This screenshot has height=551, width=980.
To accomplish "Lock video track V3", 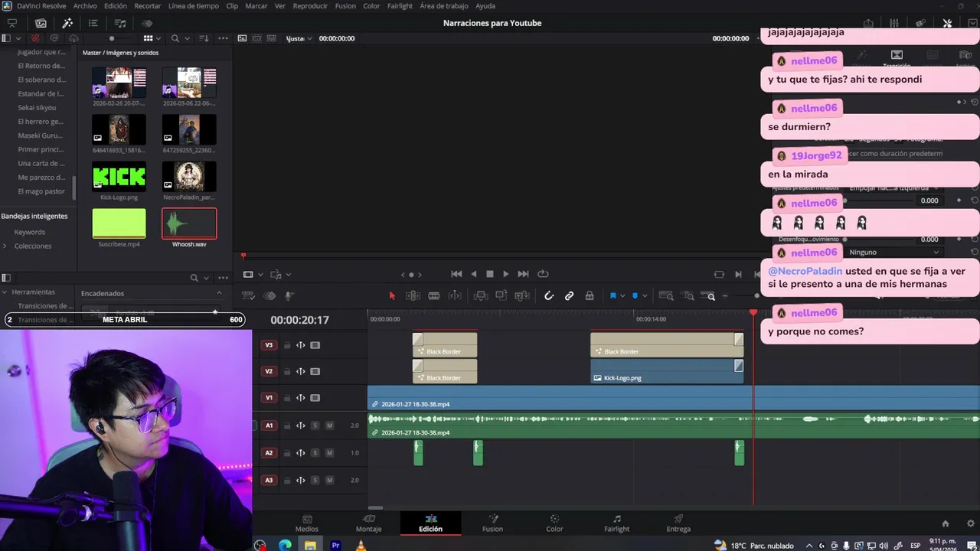I will tap(287, 345).
